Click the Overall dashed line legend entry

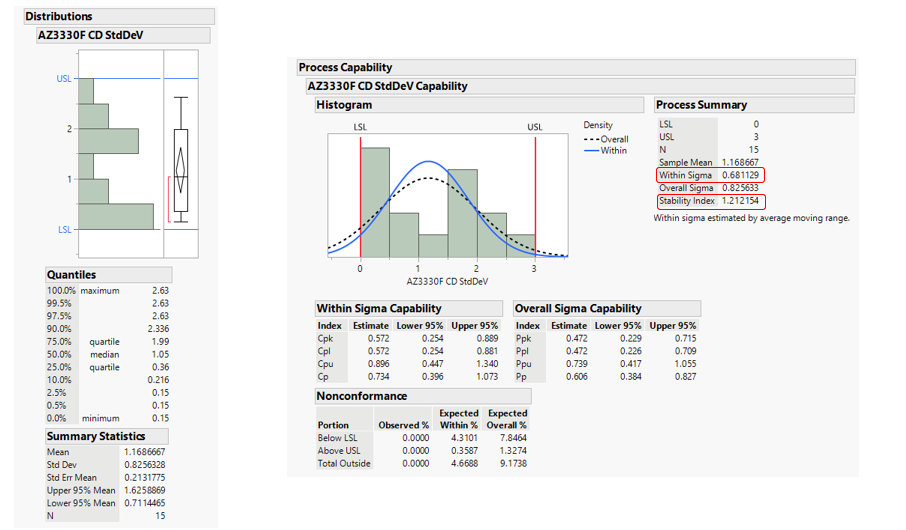coord(607,139)
